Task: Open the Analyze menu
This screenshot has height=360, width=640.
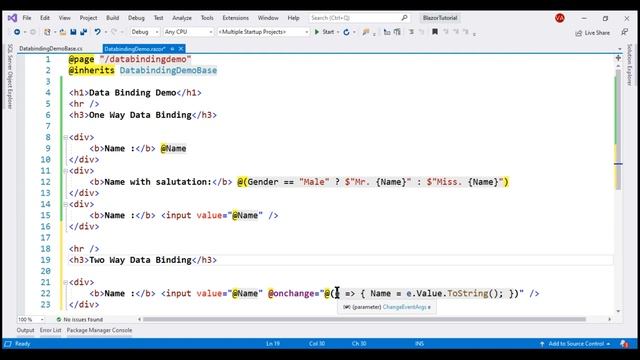Action: [x=182, y=18]
